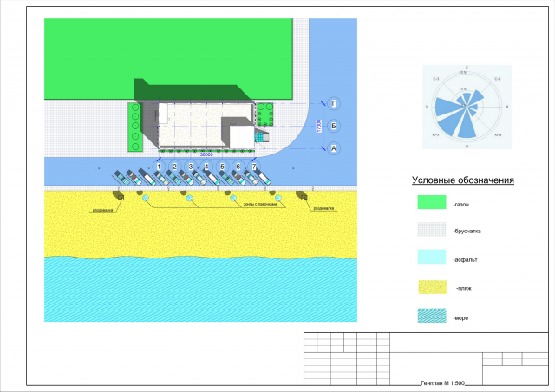
Task: Click the 'С-З' label on wind rose
Action: tap(436, 79)
